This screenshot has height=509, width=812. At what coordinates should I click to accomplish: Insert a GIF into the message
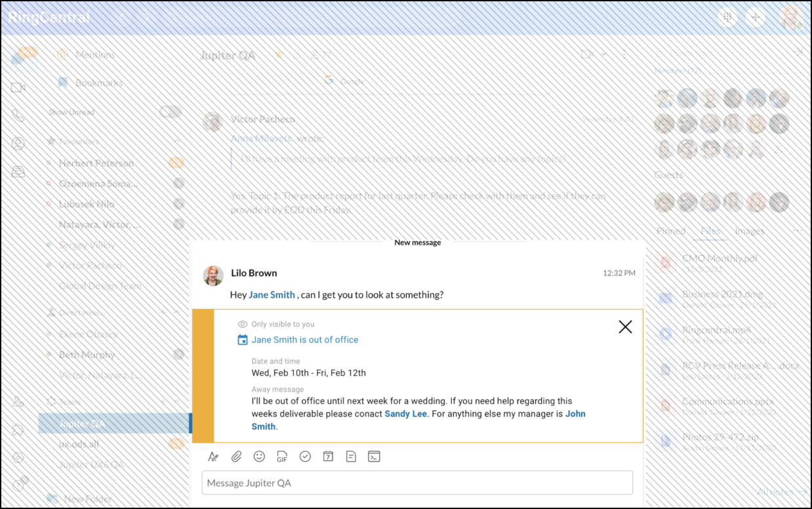(x=282, y=456)
